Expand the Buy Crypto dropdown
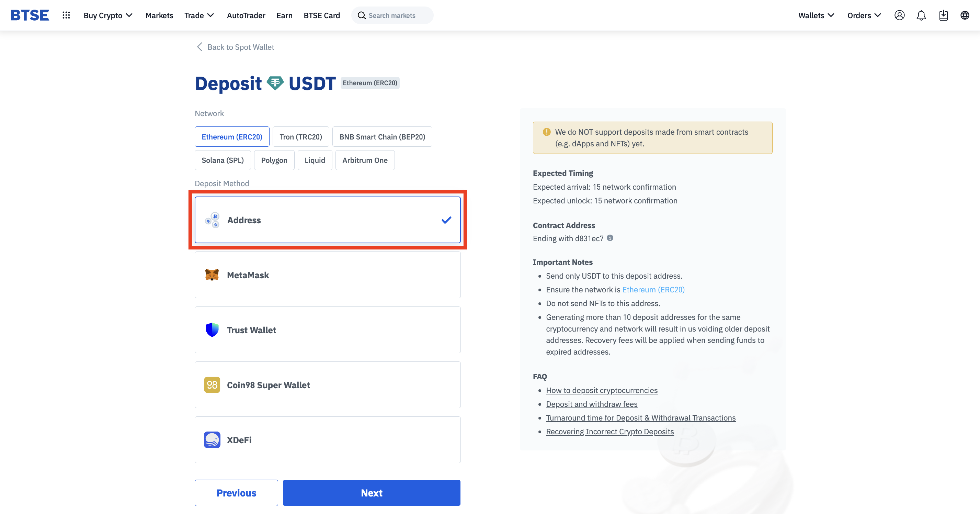The image size is (980, 514). click(108, 15)
